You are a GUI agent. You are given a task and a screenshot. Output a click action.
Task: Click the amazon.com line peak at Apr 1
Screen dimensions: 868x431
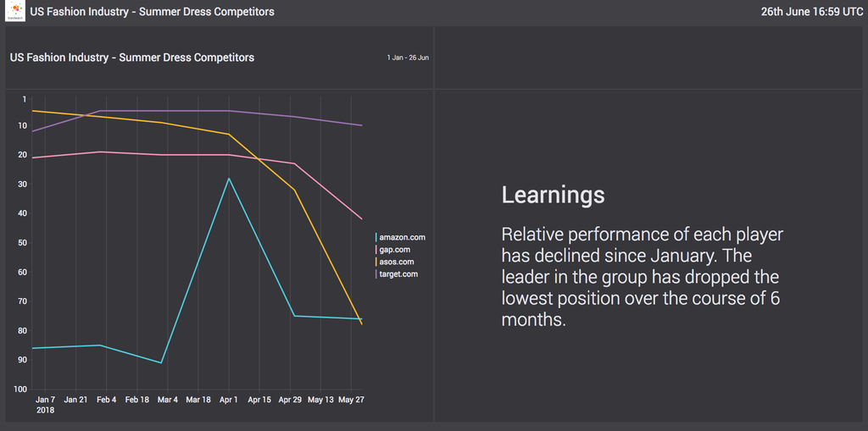[228, 179]
